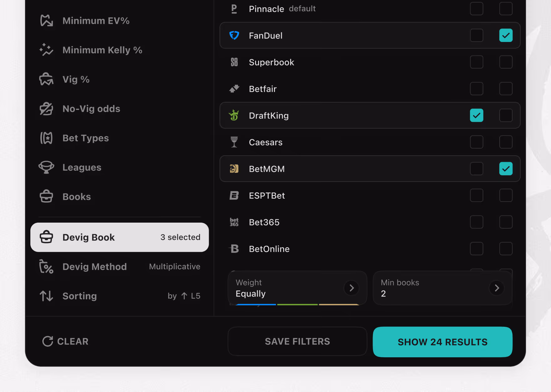Viewport: 551px width, 392px height.
Task: Click SAVE FILTERS button
Action: click(297, 341)
